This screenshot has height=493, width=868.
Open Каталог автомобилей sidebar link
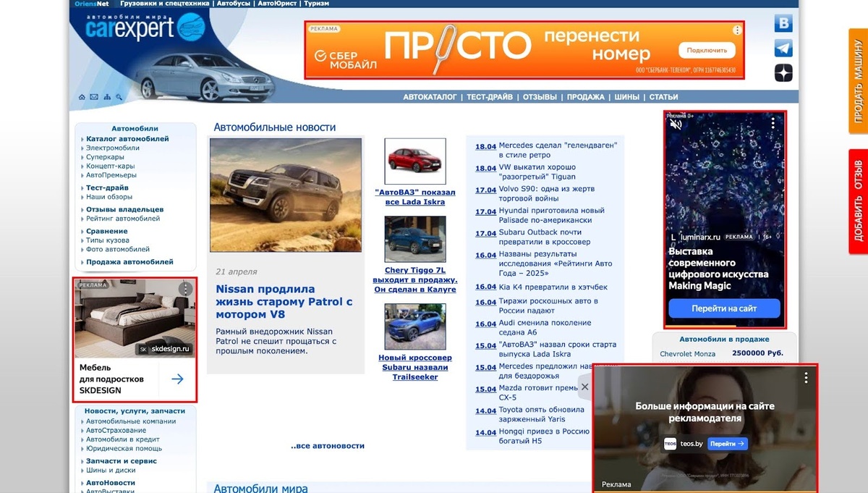pos(127,138)
